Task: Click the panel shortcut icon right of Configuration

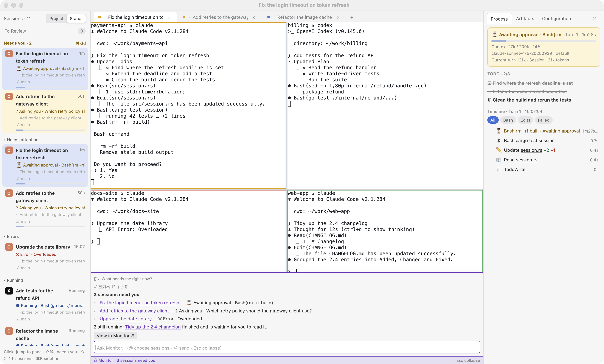Action: point(595,19)
